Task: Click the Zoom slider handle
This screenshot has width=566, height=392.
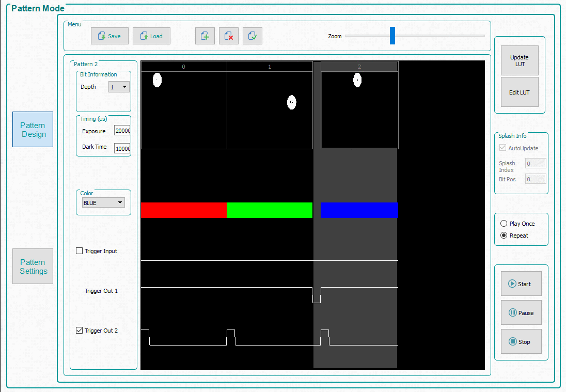Action: click(392, 36)
